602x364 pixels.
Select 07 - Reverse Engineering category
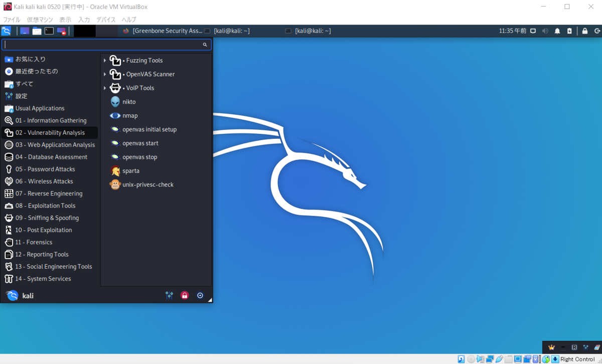(50, 194)
